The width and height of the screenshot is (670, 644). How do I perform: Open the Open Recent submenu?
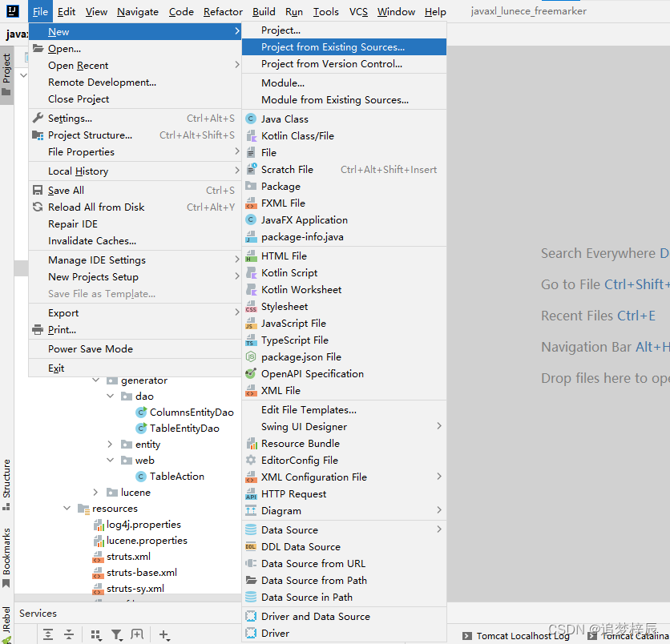click(x=135, y=66)
